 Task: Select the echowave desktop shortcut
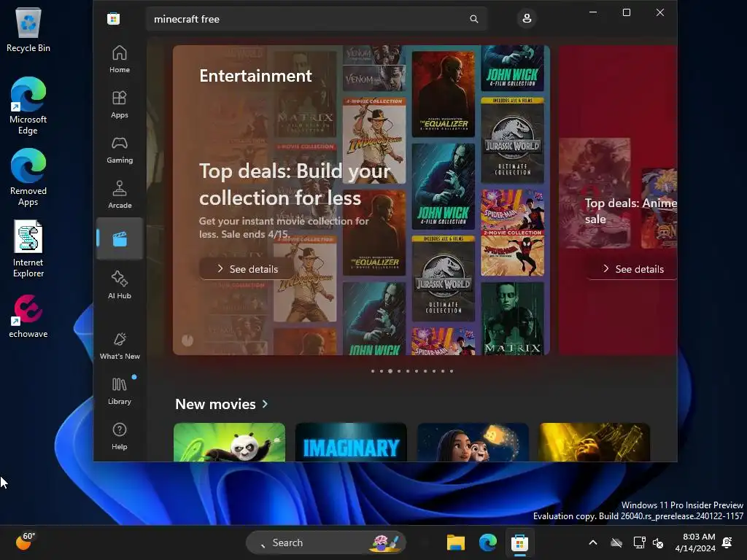[x=28, y=316]
